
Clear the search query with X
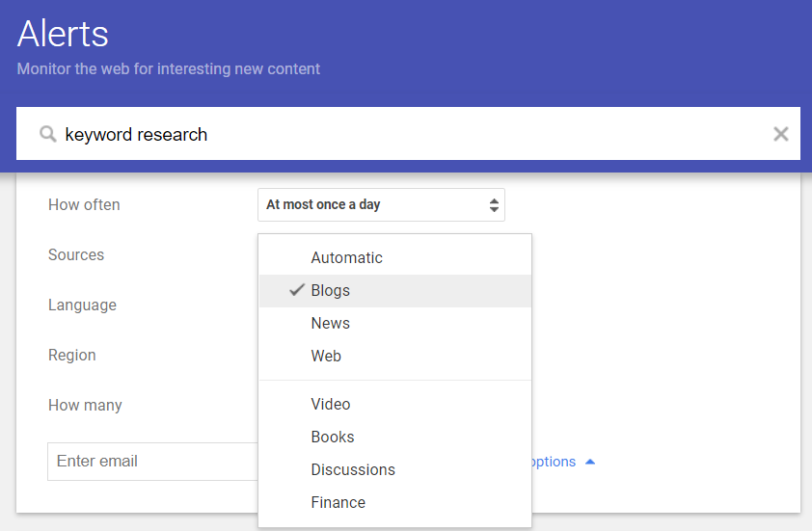coord(780,134)
